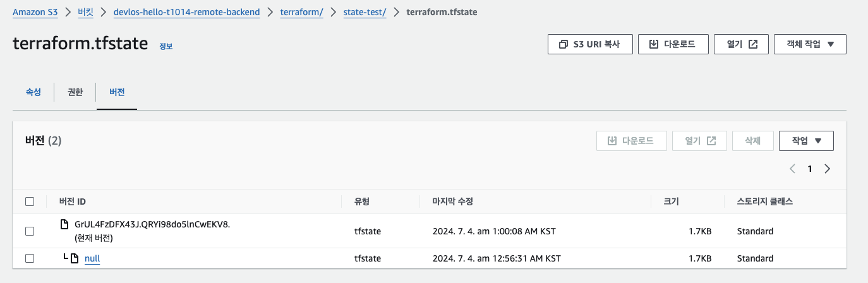Click the 1:00:08 AM KST modified timestamp
Viewport: 868px width, 283px height.
click(494, 231)
